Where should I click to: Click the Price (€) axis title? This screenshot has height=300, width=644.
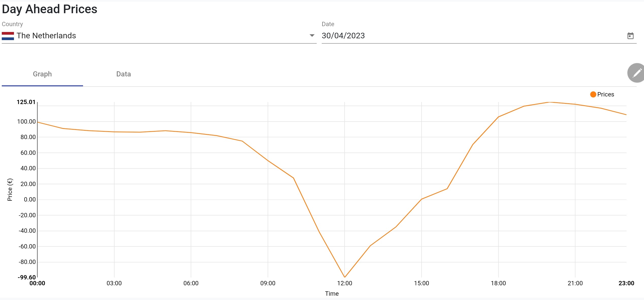tap(10, 190)
